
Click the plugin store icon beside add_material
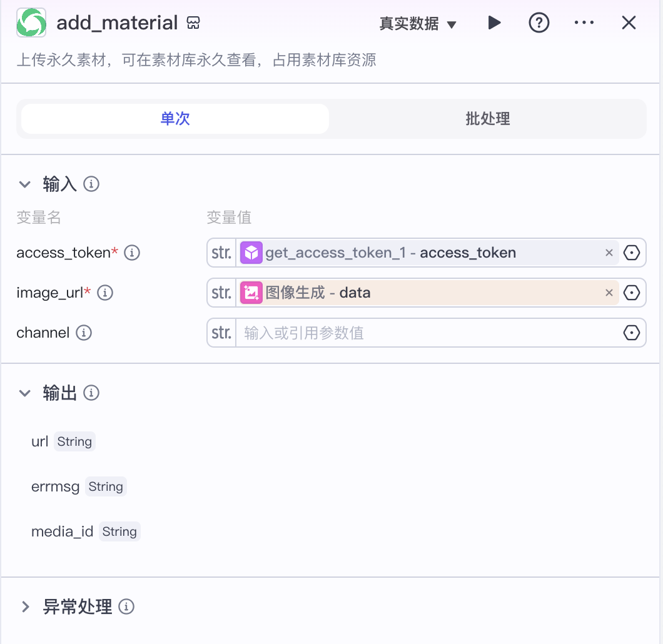(193, 23)
